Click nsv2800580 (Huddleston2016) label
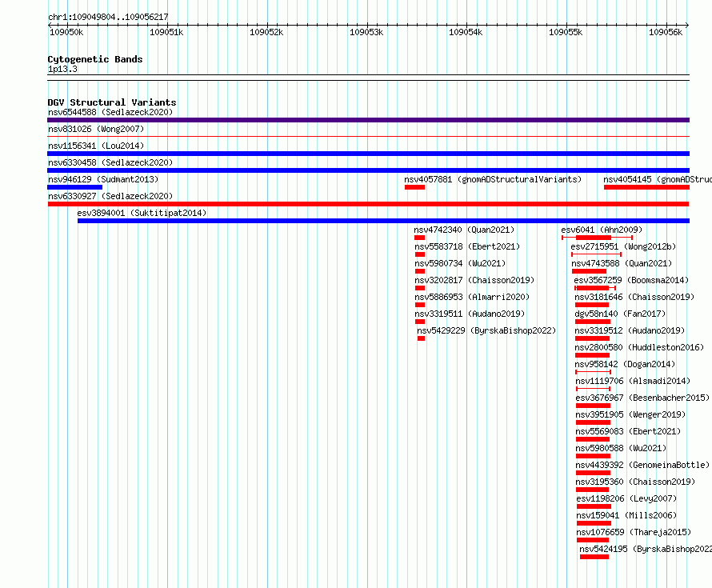This screenshot has height=588, width=712. coord(639,347)
